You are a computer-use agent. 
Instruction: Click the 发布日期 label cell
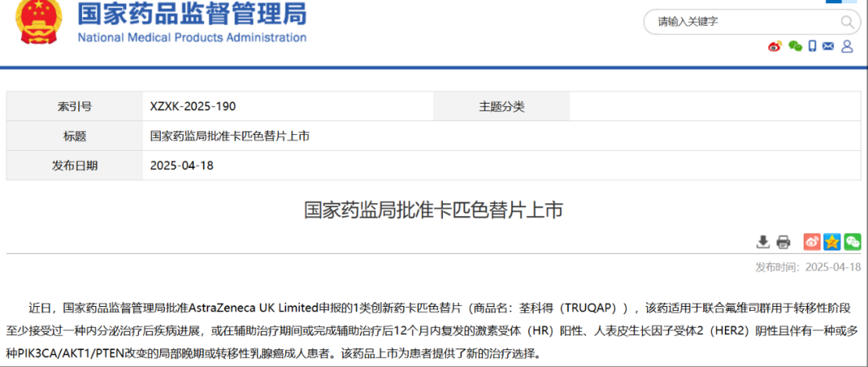[75, 165]
